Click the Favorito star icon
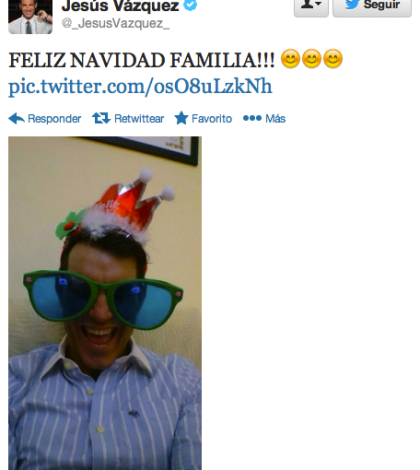The image size is (420, 470). (181, 118)
